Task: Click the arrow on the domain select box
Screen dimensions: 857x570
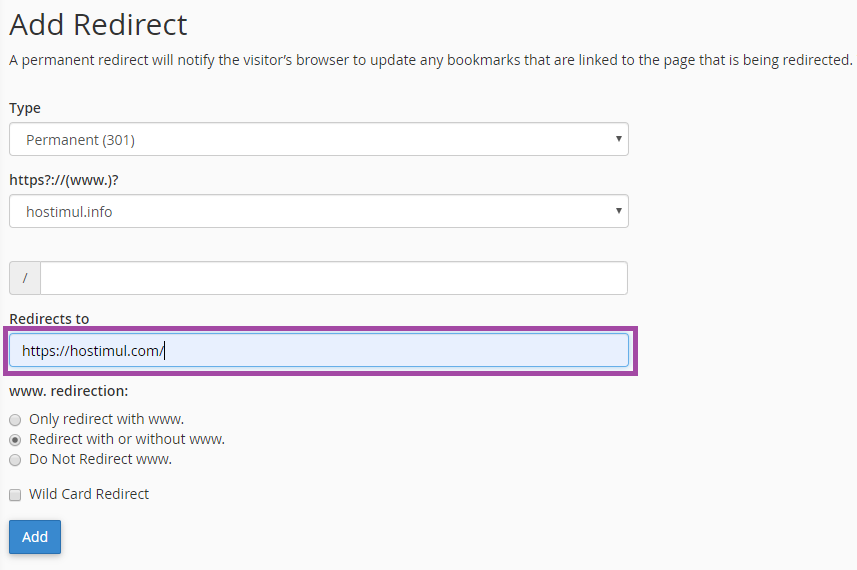Action: [619, 211]
